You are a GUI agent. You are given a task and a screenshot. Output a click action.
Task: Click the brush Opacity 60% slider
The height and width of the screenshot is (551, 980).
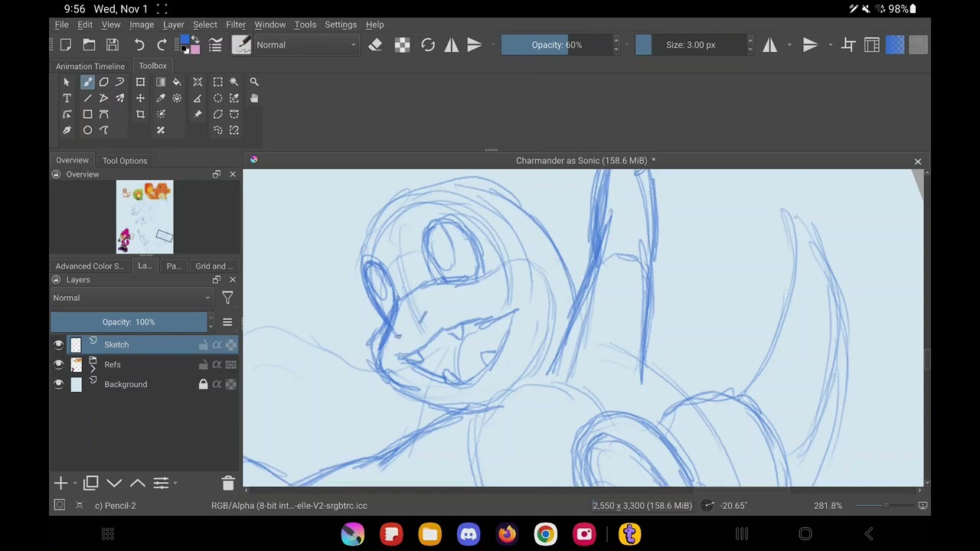[557, 45]
